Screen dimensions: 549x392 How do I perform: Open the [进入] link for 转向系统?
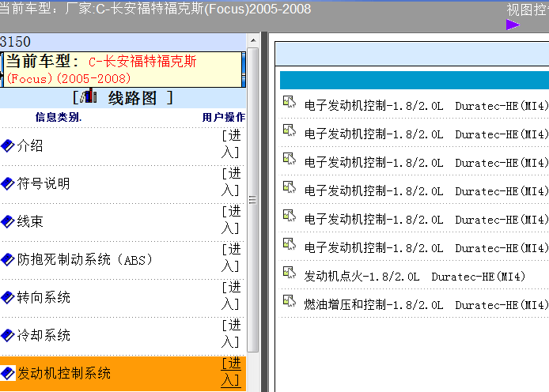coord(231,296)
